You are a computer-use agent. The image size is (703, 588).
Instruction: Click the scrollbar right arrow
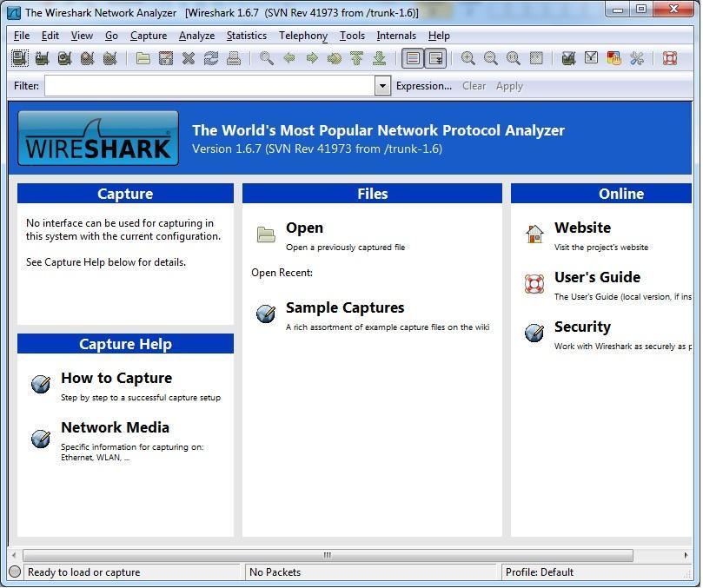(686, 555)
